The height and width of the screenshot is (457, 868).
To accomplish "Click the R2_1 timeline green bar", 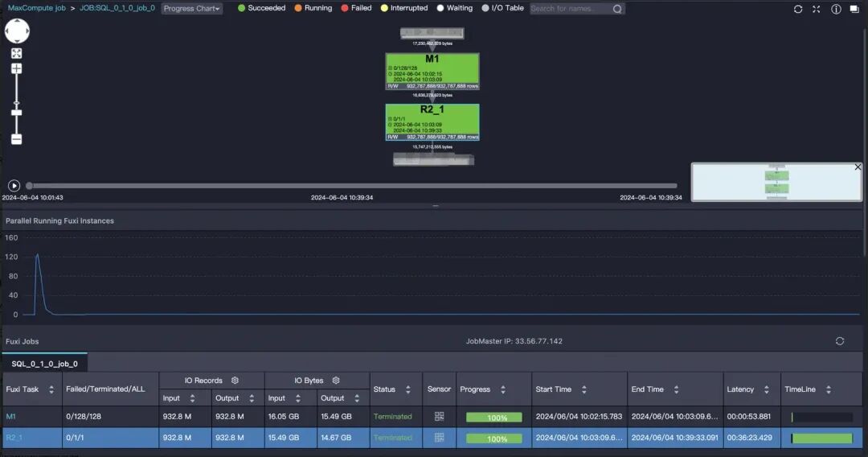I will click(x=822, y=438).
